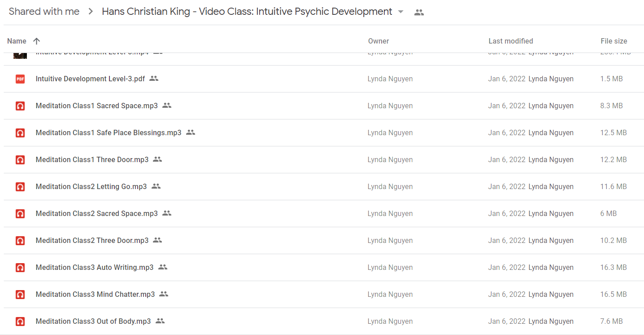Reverse sort direction with Name arrow
The height and width of the screenshot is (335, 644).
37,41
